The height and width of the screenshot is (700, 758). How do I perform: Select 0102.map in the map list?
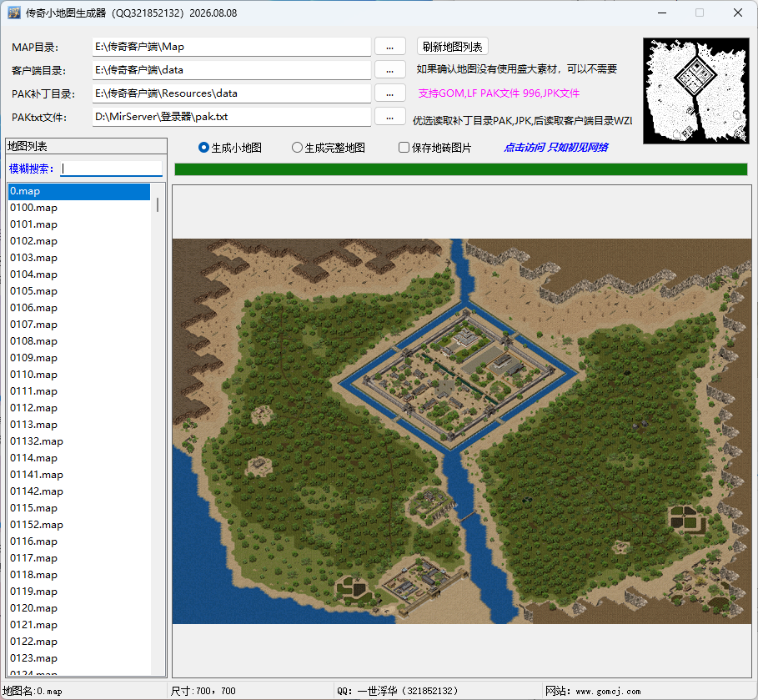pos(79,241)
